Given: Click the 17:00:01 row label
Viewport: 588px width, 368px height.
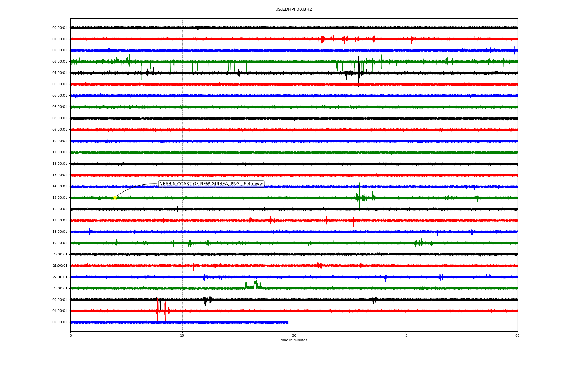Looking at the screenshot, I should (60, 220).
